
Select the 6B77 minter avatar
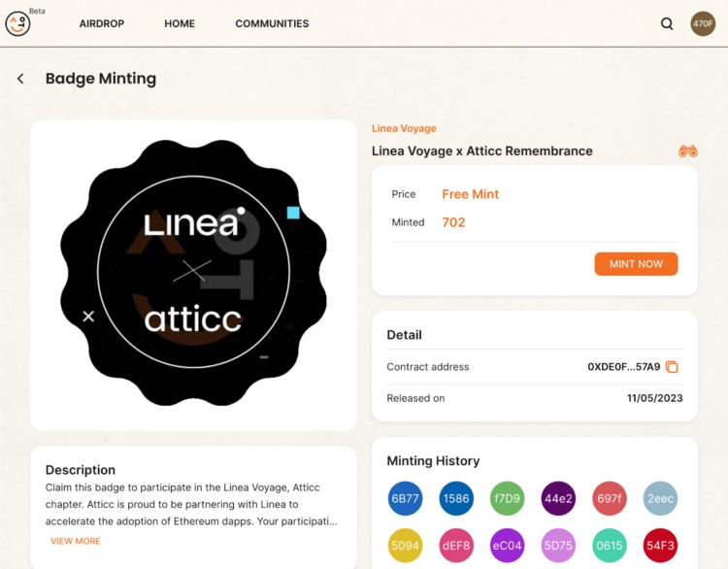coord(405,498)
